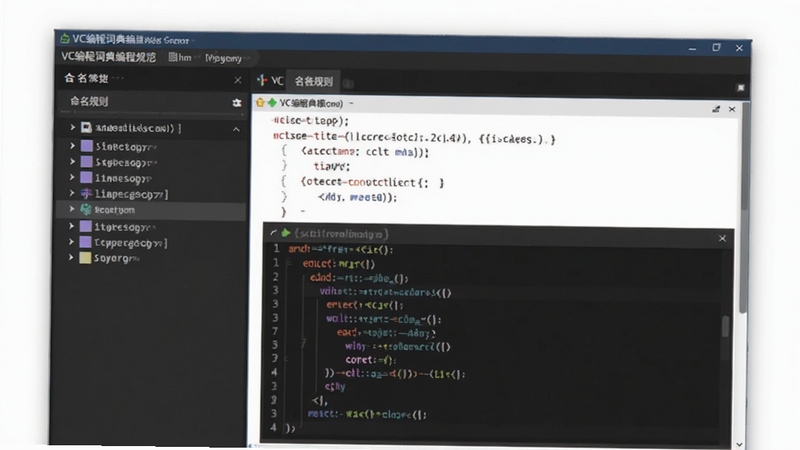Click the 'cjhy' code line in dark panel

point(335,387)
